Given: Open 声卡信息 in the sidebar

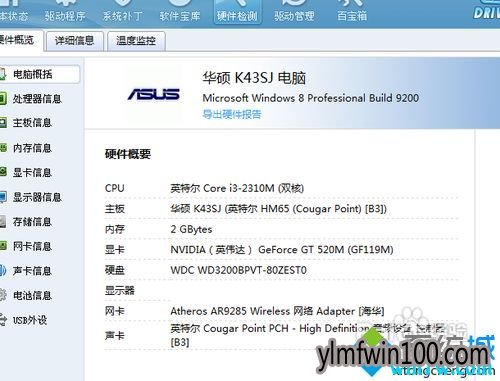Looking at the screenshot, I should point(32,271).
